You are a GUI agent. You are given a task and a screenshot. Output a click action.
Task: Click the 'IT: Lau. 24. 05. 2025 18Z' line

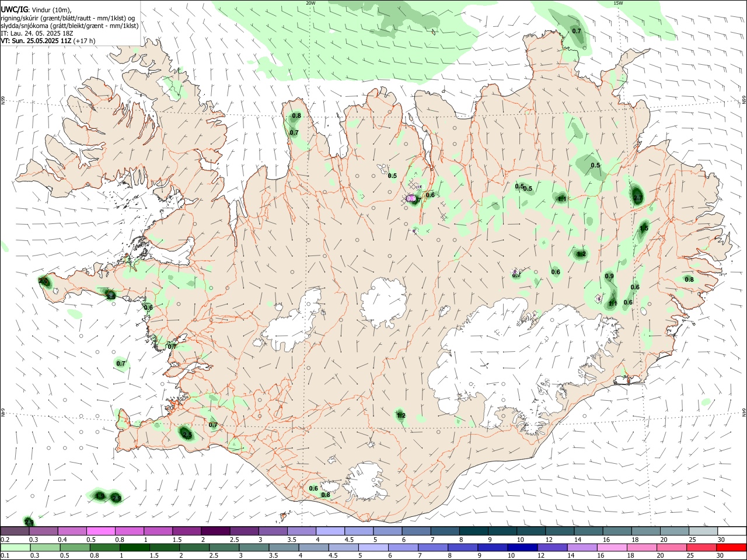[36, 33]
